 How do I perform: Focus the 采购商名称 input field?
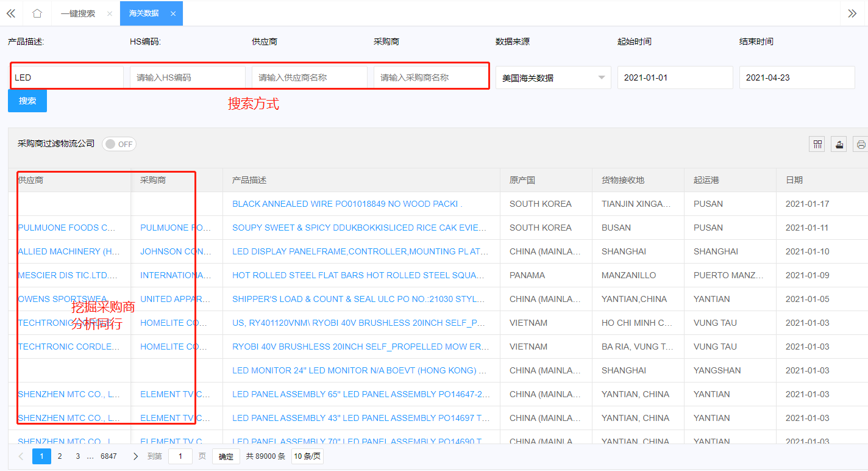432,77
